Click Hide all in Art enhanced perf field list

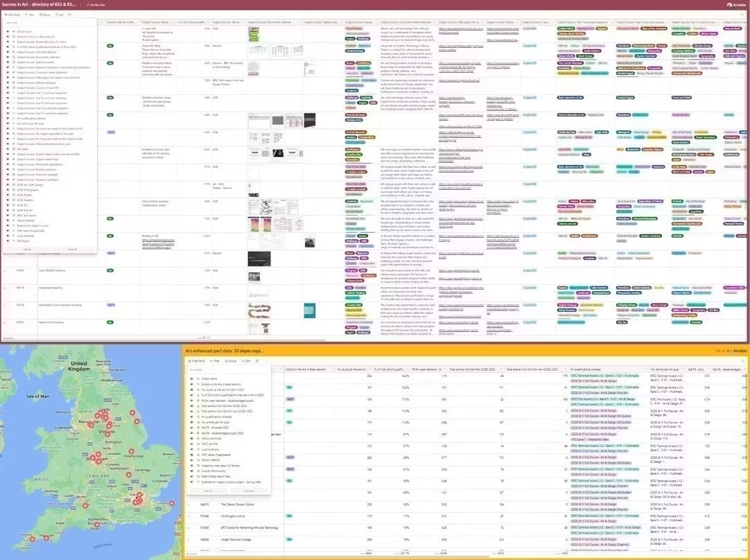coord(208,491)
